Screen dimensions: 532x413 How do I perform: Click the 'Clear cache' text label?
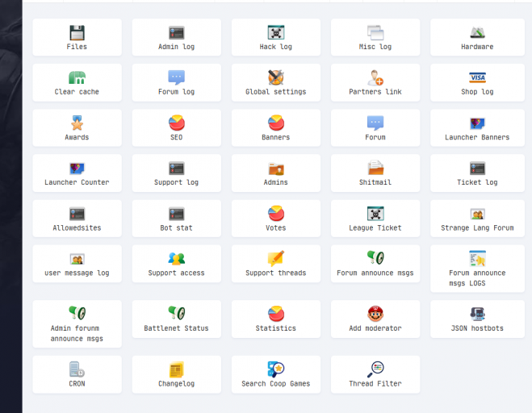click(x=77, y=92)
